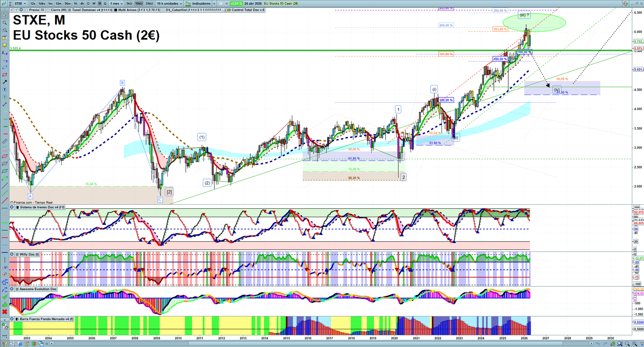
Task: Toggle Multi Avisos indicator visibility
Action: pyautogui.click(x=116, y=10)
